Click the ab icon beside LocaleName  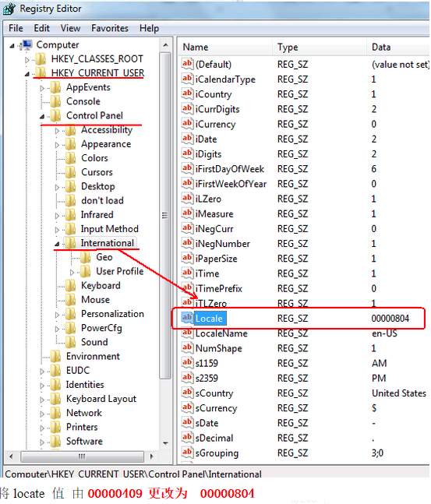click(x=187, y=333)
